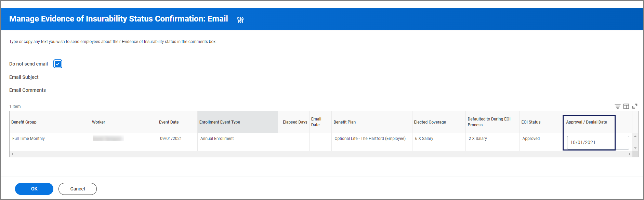Screen dimensions: 644x200
Task: Select the Enrollment Event Type column header
Action: (220, 122)
